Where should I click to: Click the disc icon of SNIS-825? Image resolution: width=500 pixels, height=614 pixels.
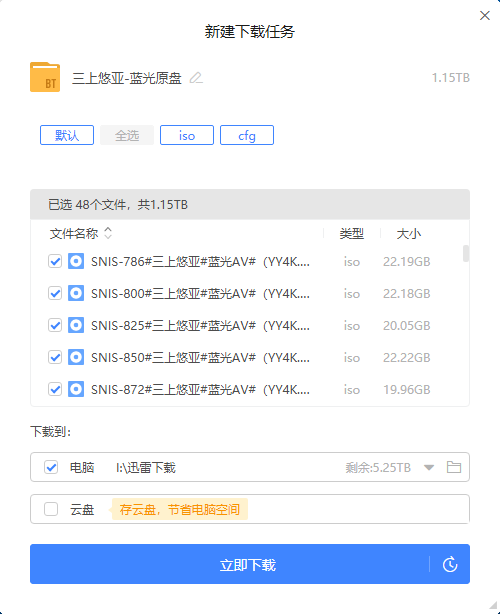click(76, 325)
